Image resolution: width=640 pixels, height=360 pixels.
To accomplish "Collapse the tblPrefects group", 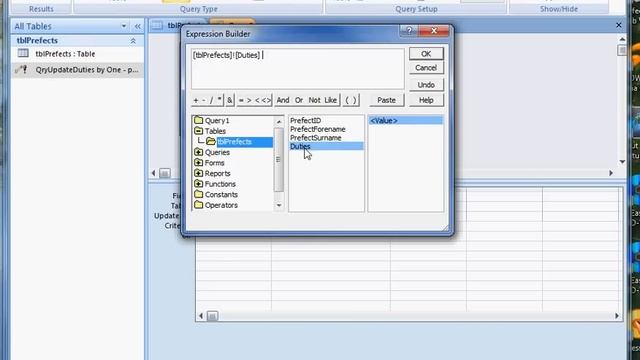I will tap(133, 41).
